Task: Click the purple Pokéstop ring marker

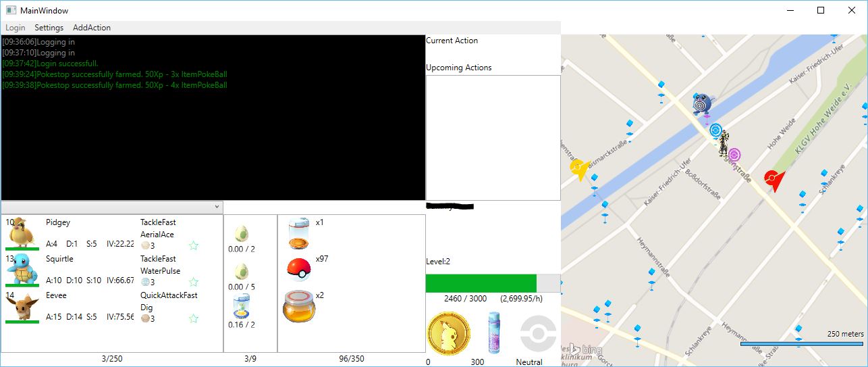Action: [734, 155]
